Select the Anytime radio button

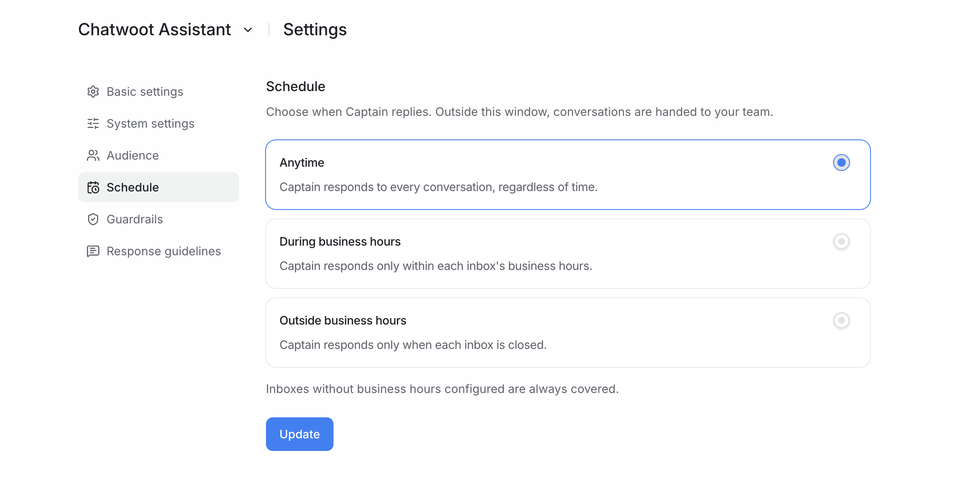pyautogui.click(x=841, y=162)
